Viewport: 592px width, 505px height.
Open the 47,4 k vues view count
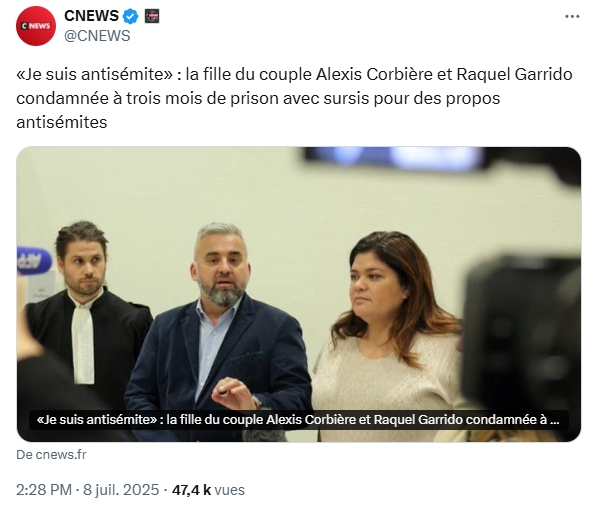[208, 490]
